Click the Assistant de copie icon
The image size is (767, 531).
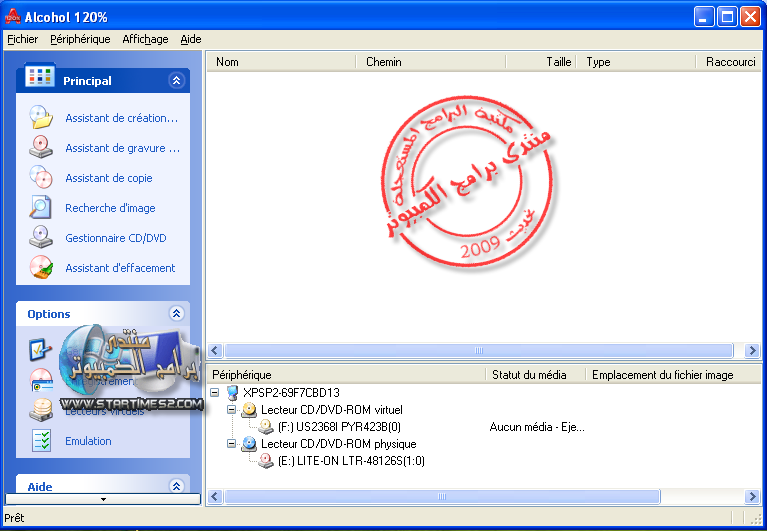41,177
